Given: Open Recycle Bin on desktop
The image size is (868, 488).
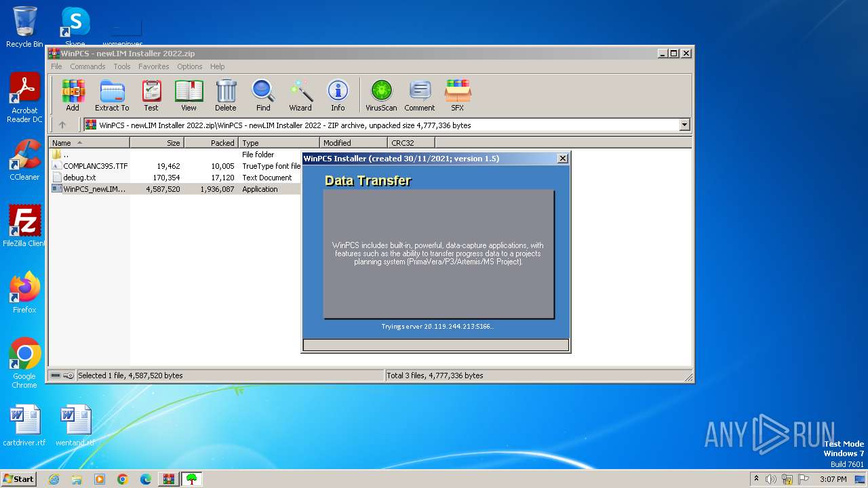Looking at the screenshot, I should click(24, 27).
